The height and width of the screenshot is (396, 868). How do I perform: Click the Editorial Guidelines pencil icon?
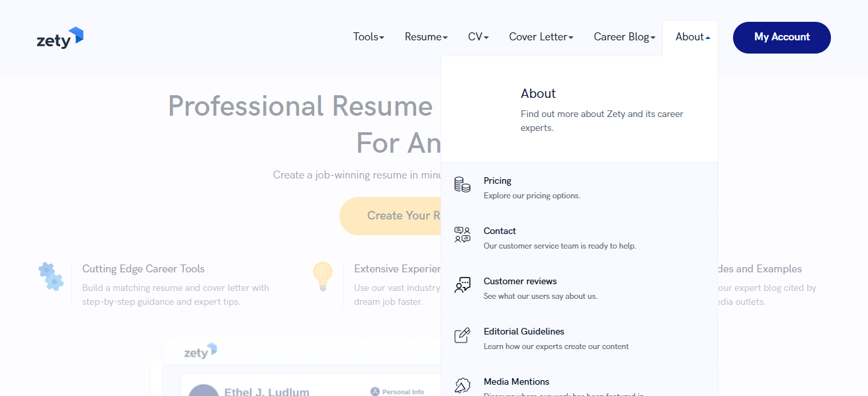(462, 335)
